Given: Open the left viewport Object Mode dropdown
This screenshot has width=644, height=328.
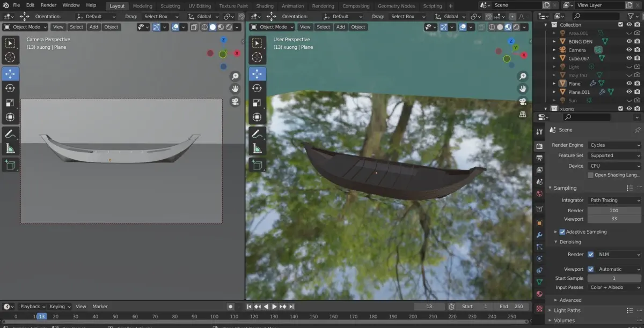Looking at the screenshot, I should [26, 27].
